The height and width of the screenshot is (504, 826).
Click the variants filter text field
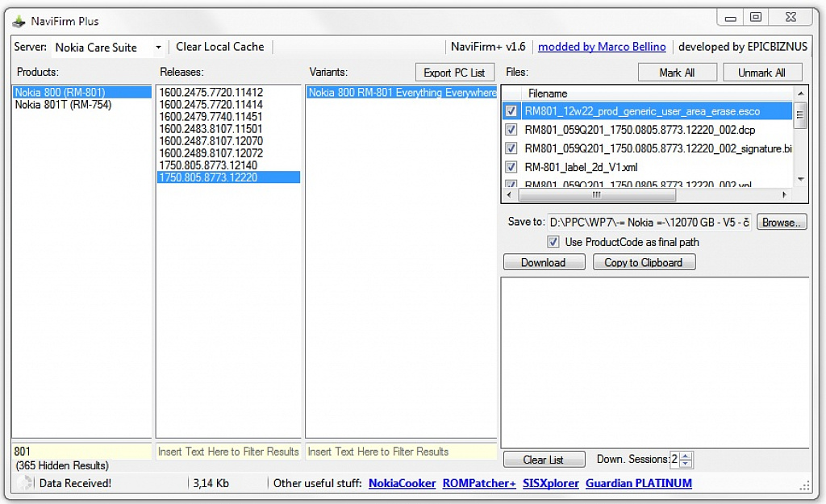[x=401, y=452]
